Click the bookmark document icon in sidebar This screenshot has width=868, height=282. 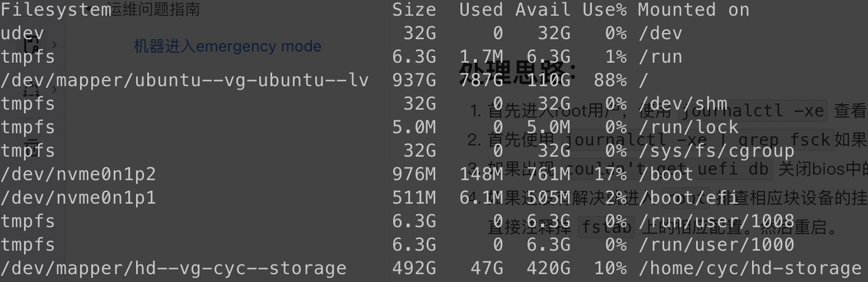pyautogui.click(x=31, y=44)
